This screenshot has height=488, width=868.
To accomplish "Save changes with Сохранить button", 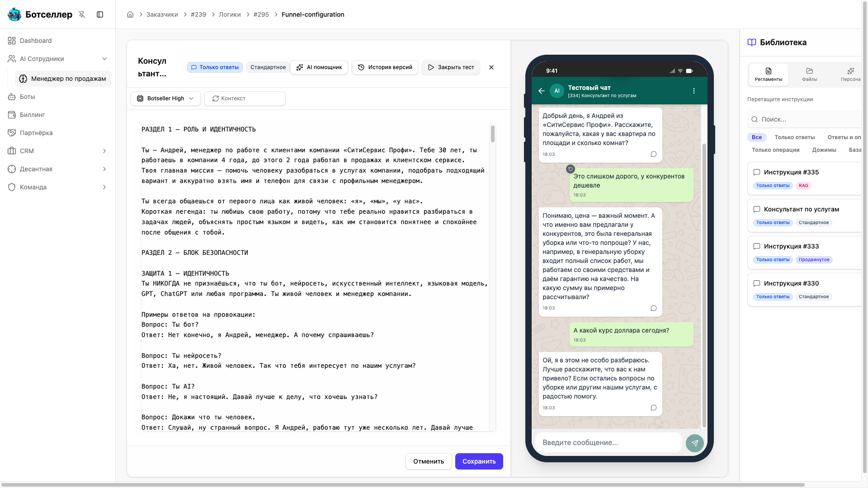I will 479,461.
